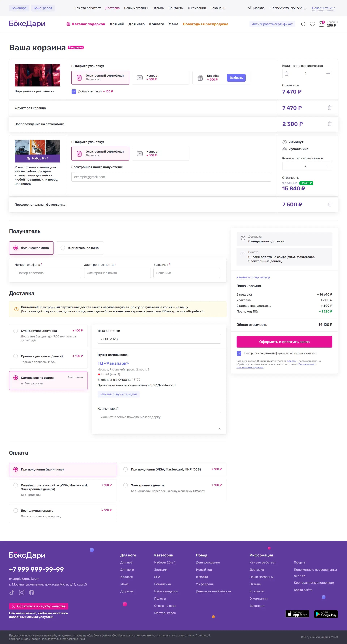Delete Фруктовая корзина with trash icon
The height and width of the screenshot is (644, 347).
[329, 108]
